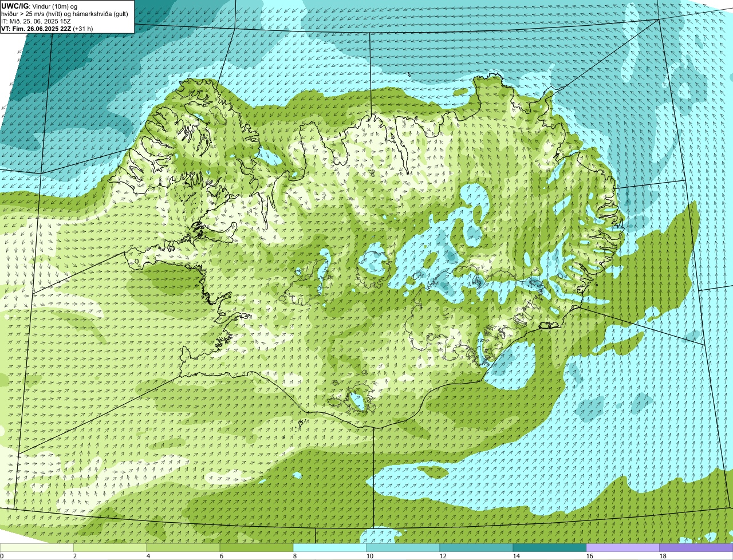Viewport: 733px width, 560px height.
Task: Click the legend scale label "16"
Action: [590, 556]
